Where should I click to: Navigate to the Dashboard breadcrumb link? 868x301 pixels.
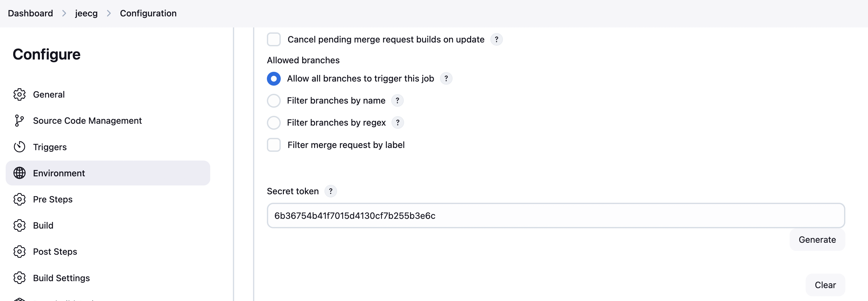(x=30, y=13)
